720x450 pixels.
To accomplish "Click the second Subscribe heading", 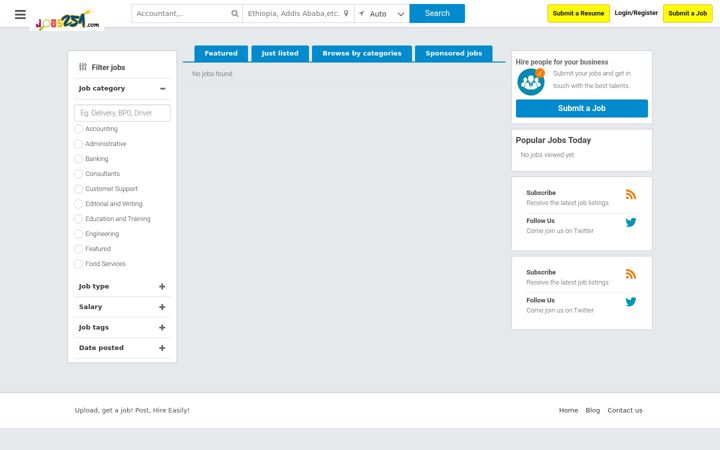I will coord(541,272).
